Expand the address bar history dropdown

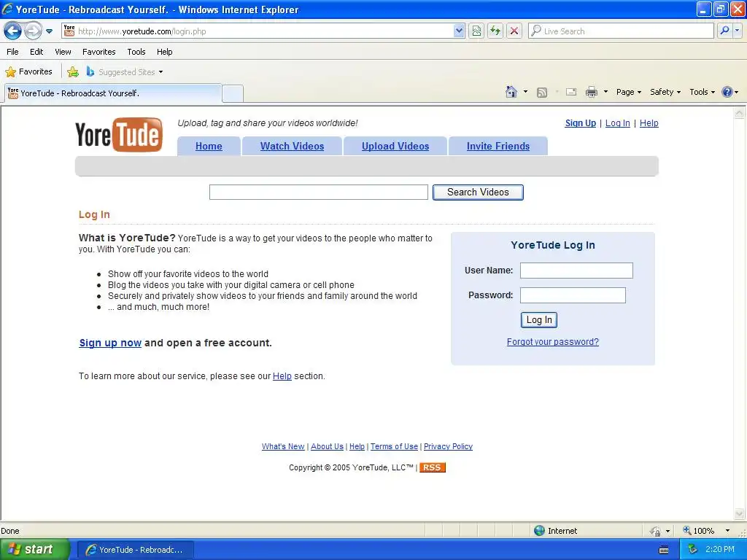[458, 31]
